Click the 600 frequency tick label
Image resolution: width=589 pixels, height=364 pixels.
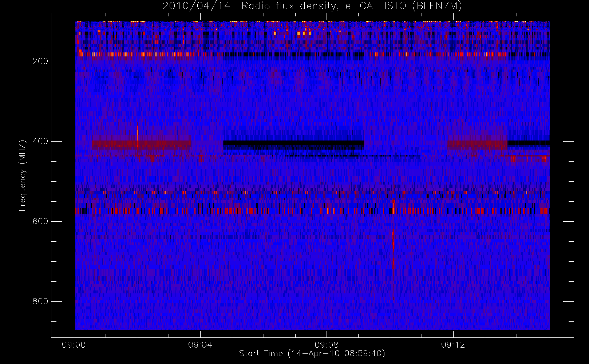tap(40, 221)
